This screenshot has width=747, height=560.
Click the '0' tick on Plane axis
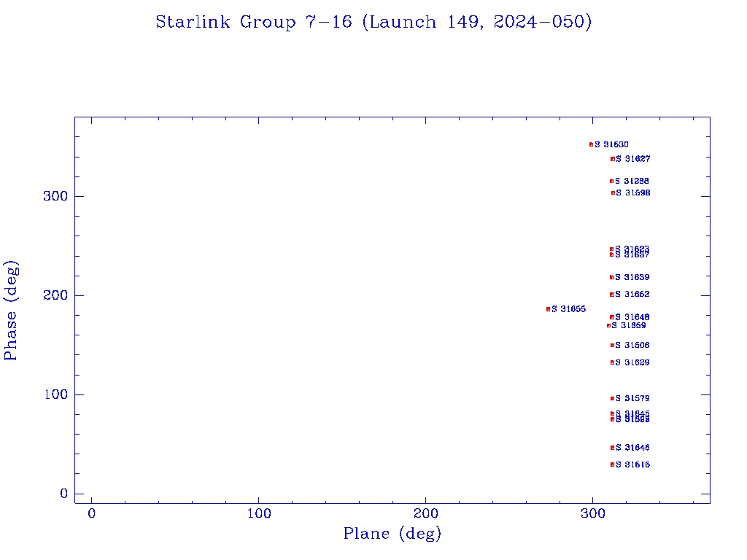click(91, 513)
